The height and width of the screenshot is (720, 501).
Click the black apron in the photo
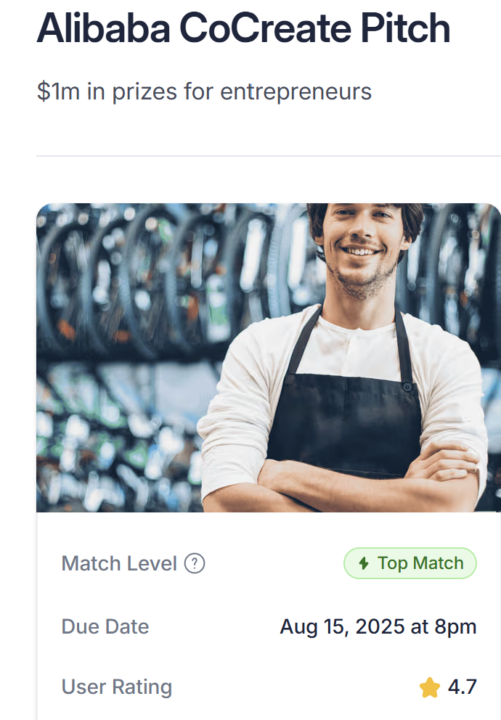(x=345, y=413)
